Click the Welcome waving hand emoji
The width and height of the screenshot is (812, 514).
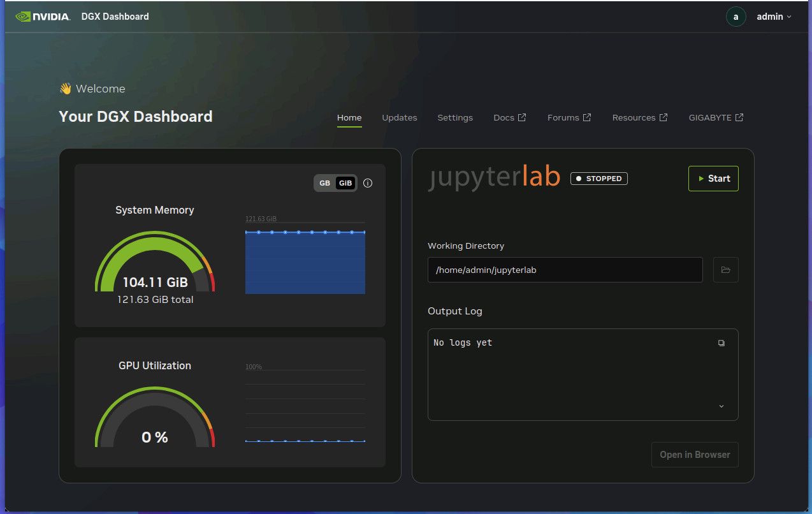tap(65, 89)
